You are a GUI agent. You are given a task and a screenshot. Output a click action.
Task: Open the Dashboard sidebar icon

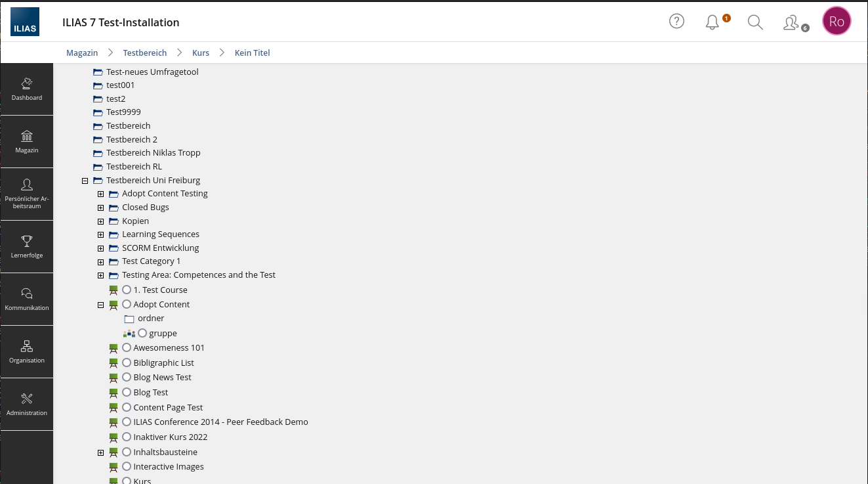tap(27, 89)
